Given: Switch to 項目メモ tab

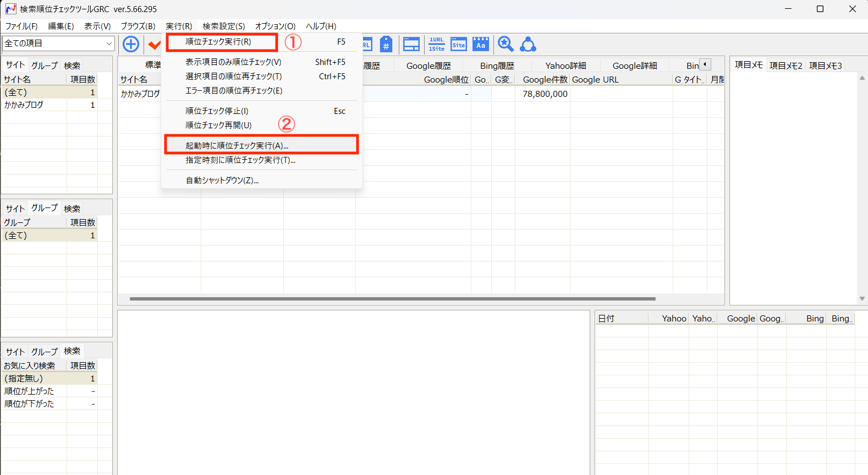Looking at the screenshot, I should [749, 65].
